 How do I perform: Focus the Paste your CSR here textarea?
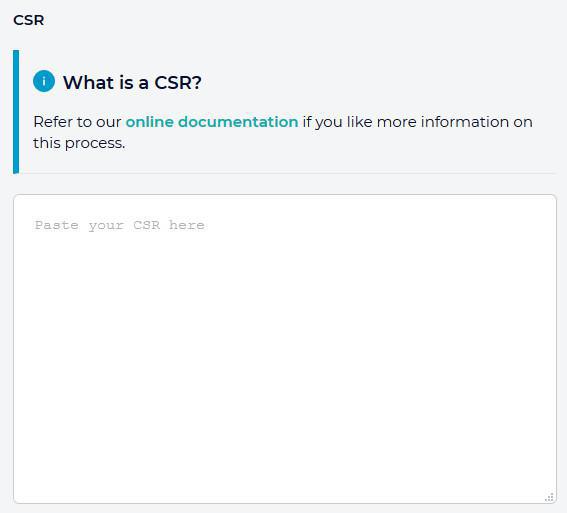(285, 349)
